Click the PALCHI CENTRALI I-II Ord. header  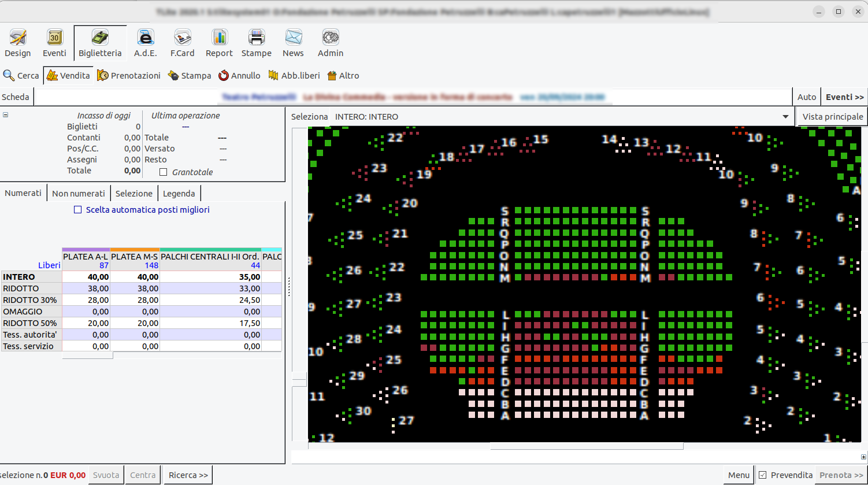click(x=210, y=261)
